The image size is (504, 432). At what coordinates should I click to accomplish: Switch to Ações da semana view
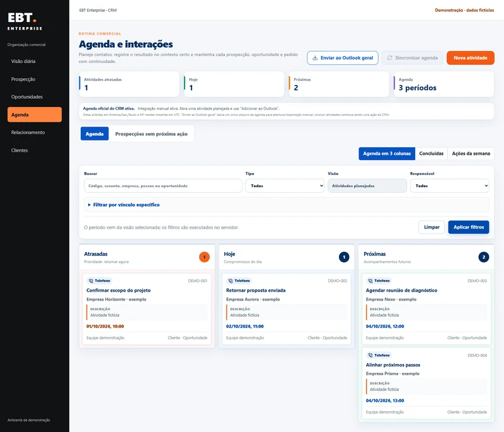(x=471, y=154)
